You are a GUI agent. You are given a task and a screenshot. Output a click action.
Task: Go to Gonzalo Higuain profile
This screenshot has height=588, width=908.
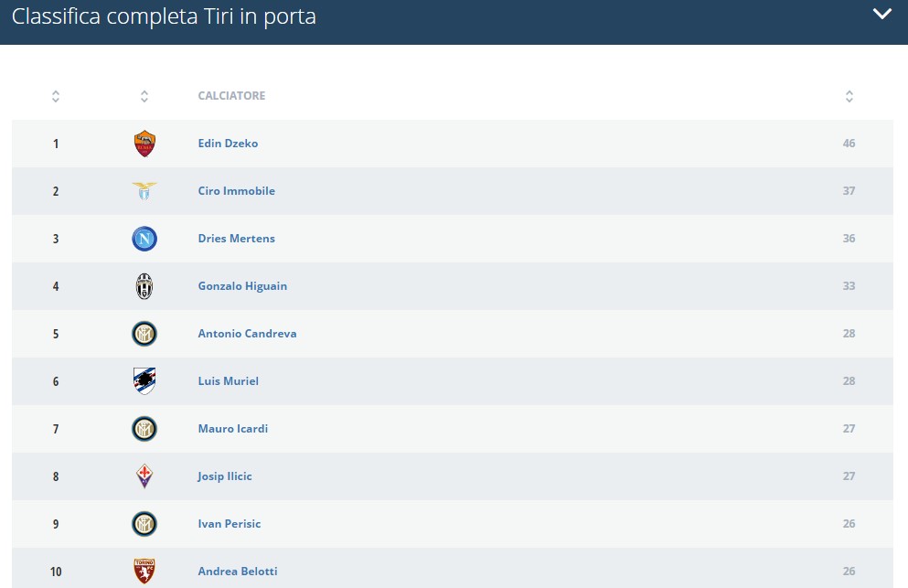(x=242, y=286)
